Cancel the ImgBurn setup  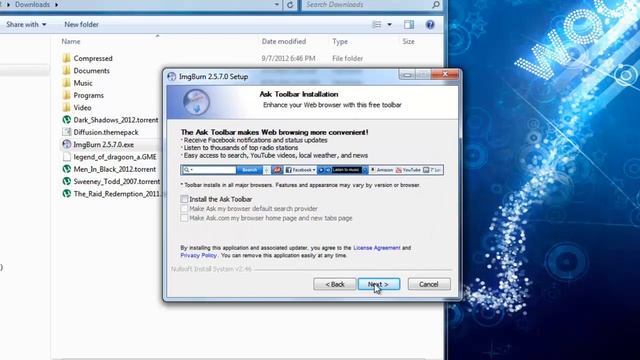(429, 284)
